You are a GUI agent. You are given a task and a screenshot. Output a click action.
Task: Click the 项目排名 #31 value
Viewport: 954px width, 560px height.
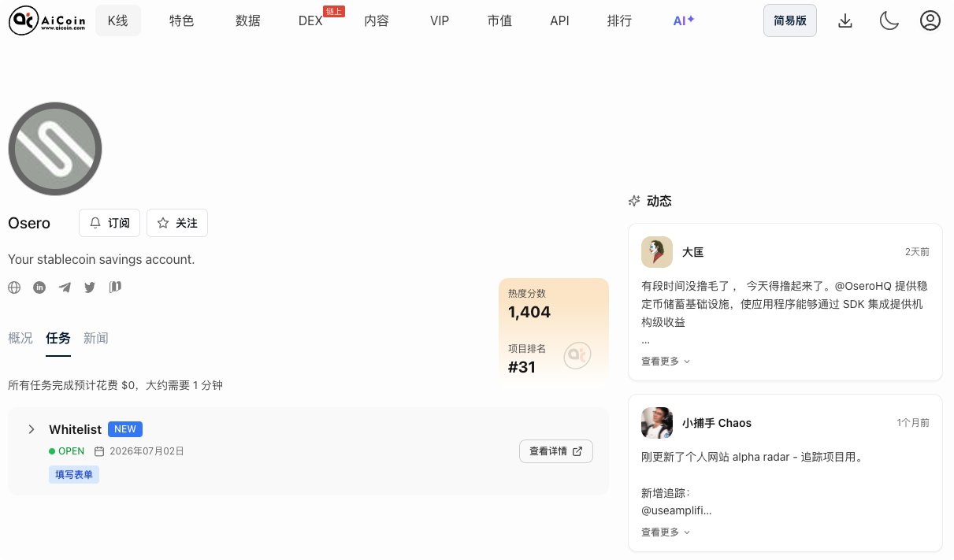522,367
